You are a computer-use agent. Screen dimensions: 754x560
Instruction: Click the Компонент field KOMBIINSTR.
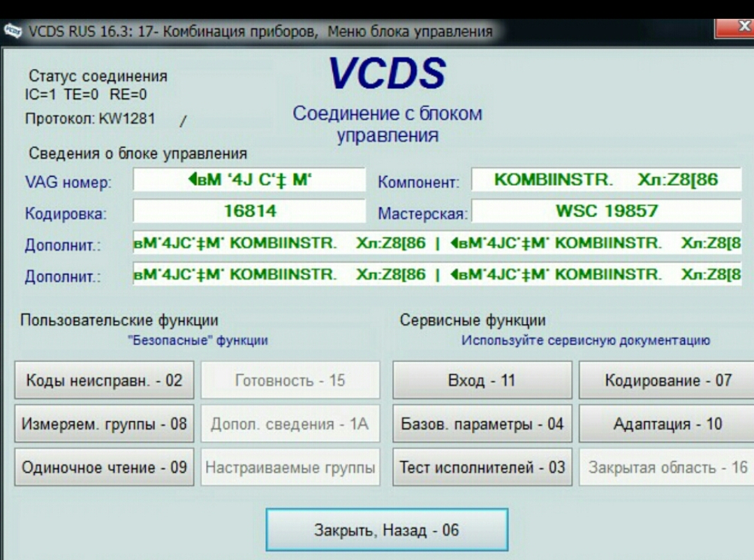[x=607, y=180]
